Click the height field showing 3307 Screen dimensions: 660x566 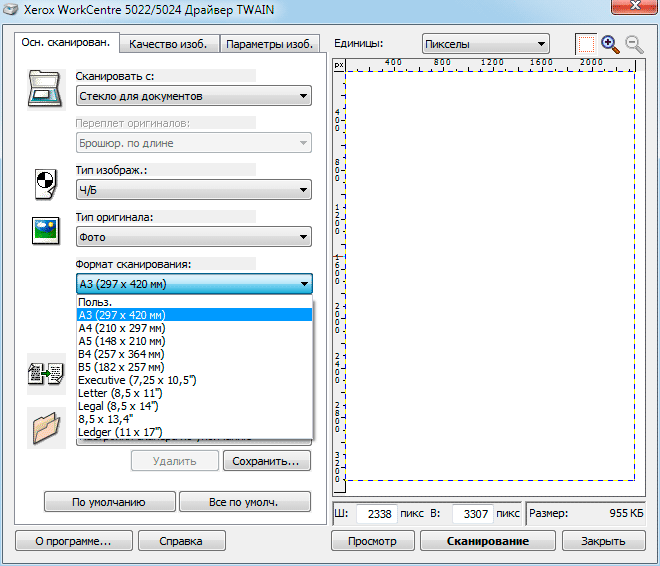tap(472, 513)
